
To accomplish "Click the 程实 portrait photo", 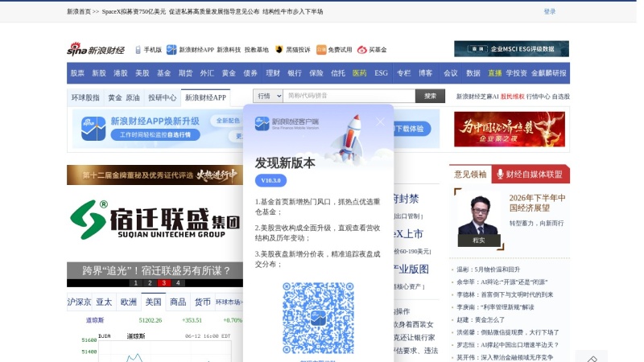I will click(478, 220).
